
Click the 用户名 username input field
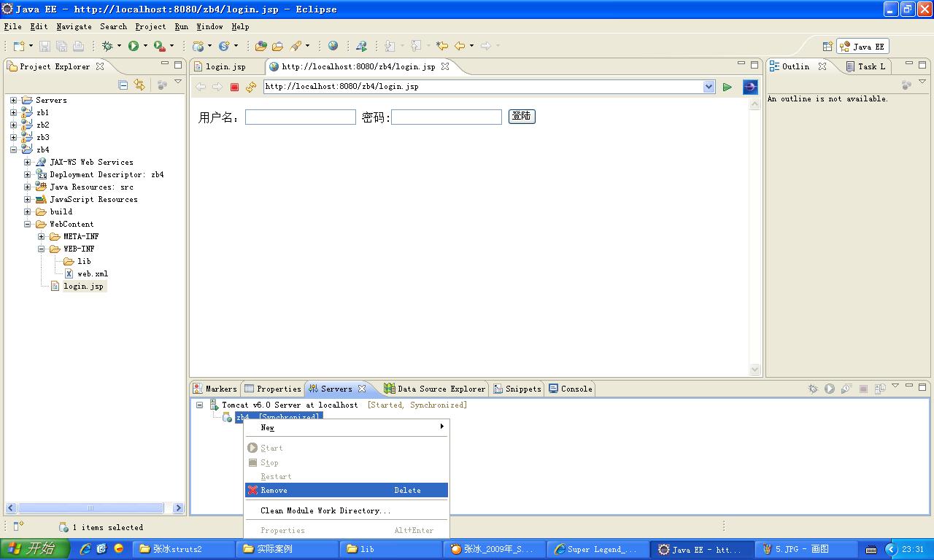pyautogui.click(x=301, y=117)
